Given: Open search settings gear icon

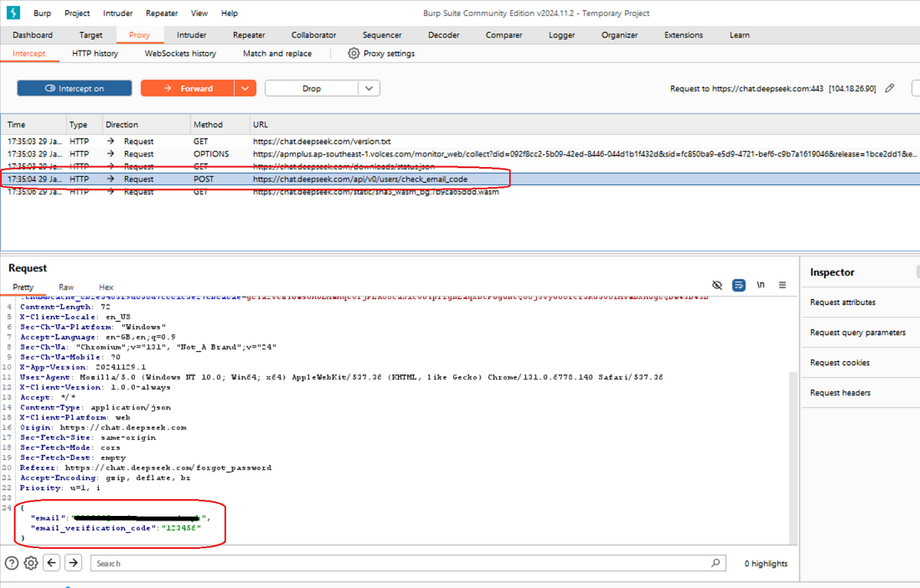Looking at the screenshot, I should 31,563.
